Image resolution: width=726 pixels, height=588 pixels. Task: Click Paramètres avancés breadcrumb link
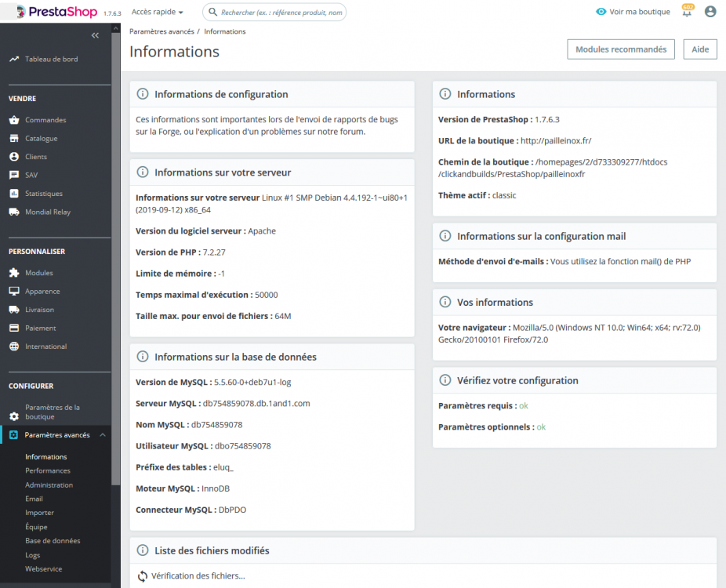pos(162,31)
